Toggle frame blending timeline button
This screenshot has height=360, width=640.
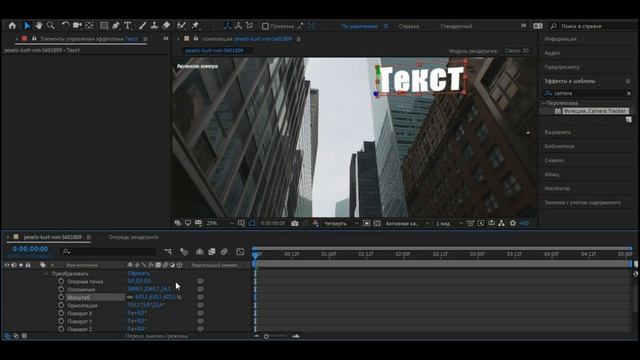(x=211, y=252)
